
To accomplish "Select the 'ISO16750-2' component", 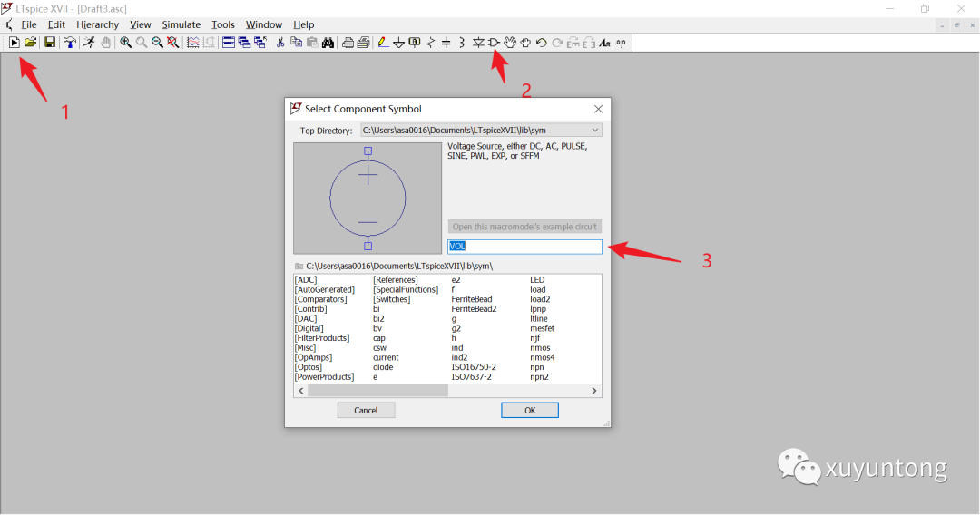I will point(474,367).
